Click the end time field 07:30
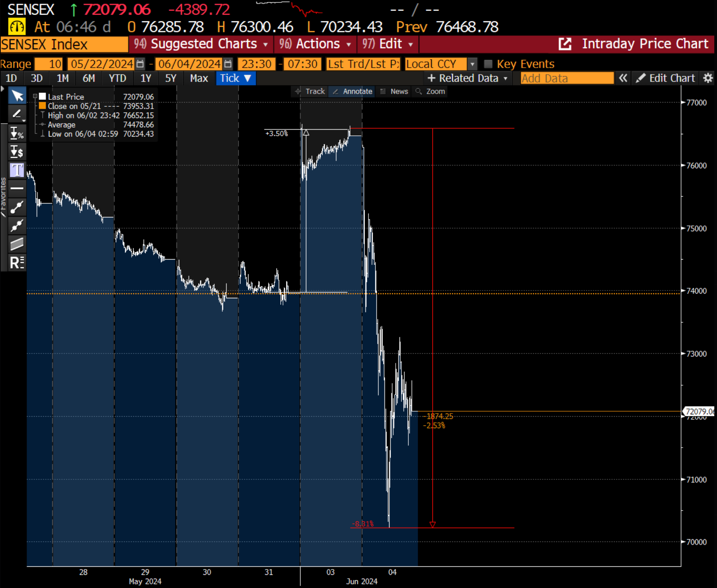The height and width of the screenshot is (588, 717). point(302,64)
